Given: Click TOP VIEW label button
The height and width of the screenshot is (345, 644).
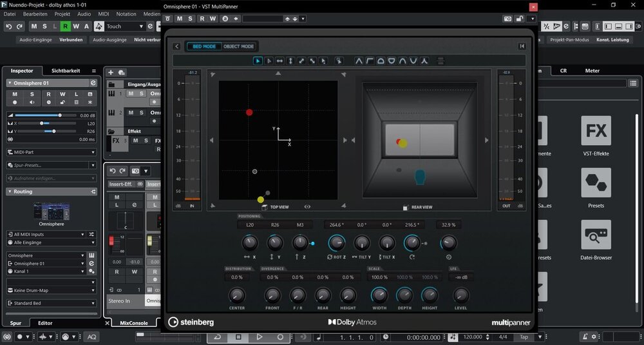Looking at the screenshot, I should click(279, 207).
